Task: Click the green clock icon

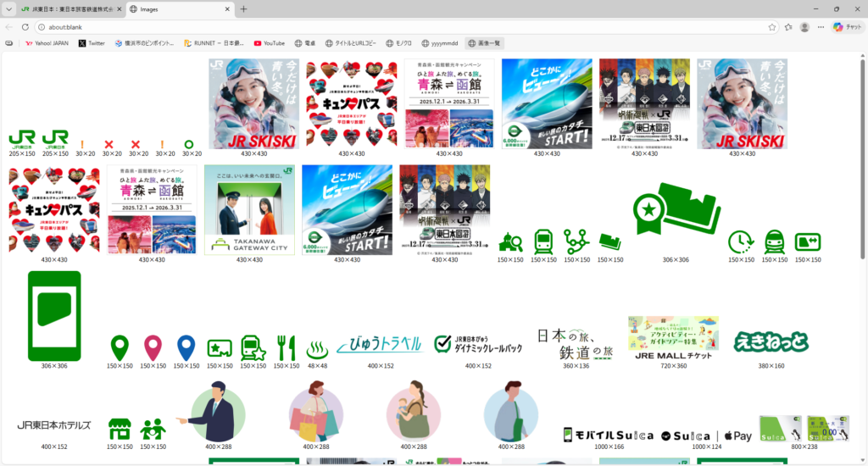Action: click(x=741, y=242)
